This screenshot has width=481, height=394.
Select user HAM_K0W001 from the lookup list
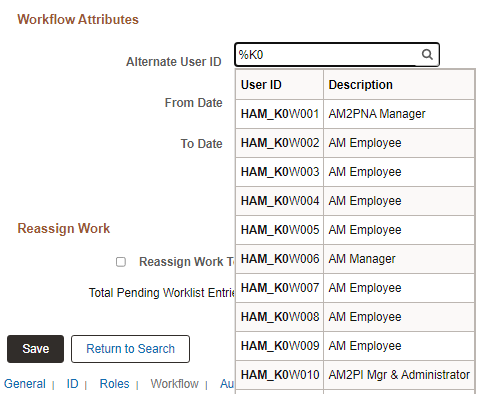[355, 114]
